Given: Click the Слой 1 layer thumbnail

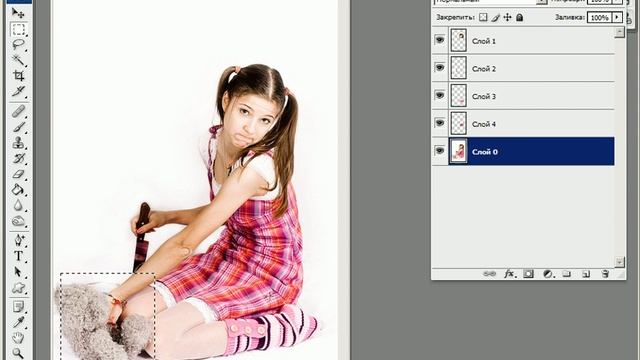Looking at the screenshot, I should click(x=458, y=40).
